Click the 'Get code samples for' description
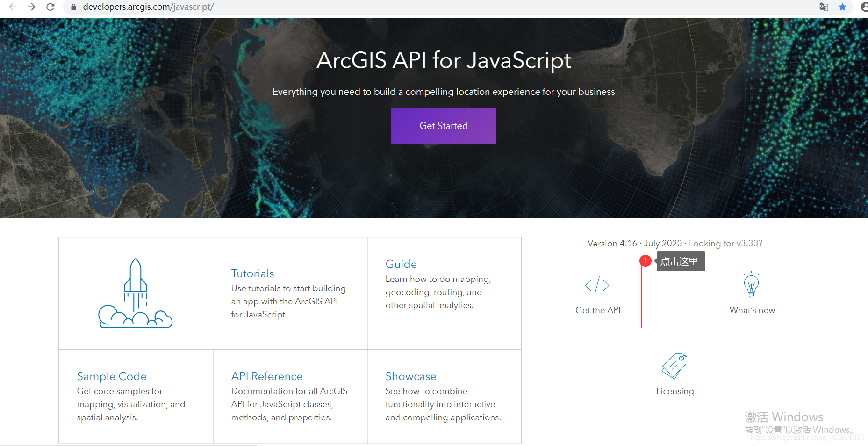The width and height of the screenshot is (868, 446). pos(131,404)
